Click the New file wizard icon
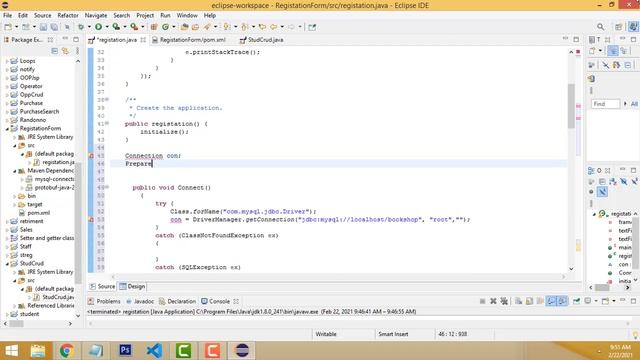This screenshot has width=640, height=360. click(8, 27)
